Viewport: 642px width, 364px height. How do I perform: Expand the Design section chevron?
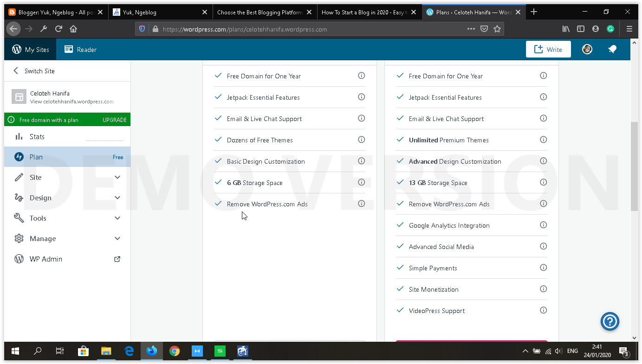[117, 198]
